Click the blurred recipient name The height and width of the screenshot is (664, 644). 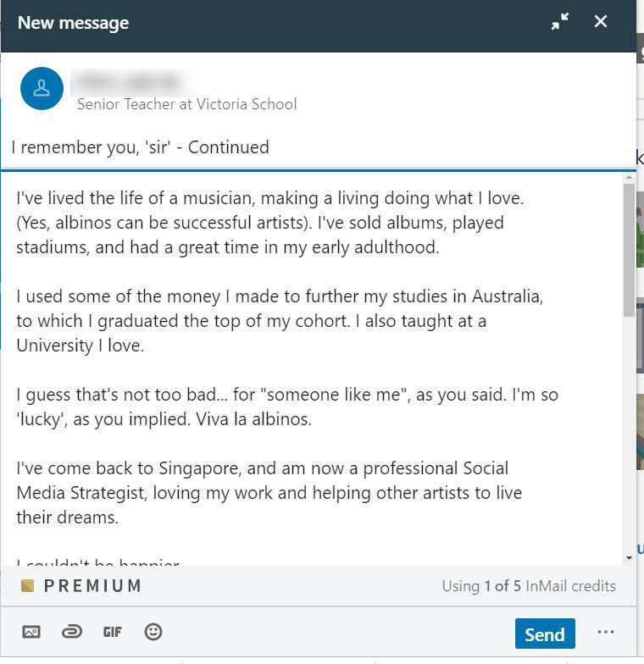click(129, 81)
